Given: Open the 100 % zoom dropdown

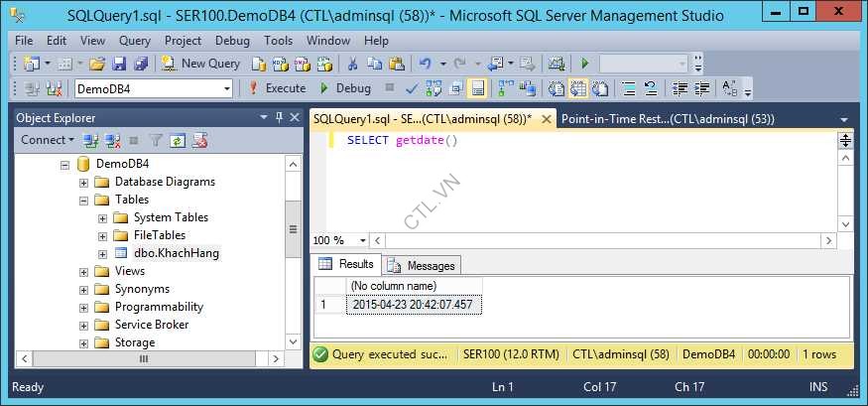Looking at the screenshot, I should pyautogui.click(x=363, y=240).
